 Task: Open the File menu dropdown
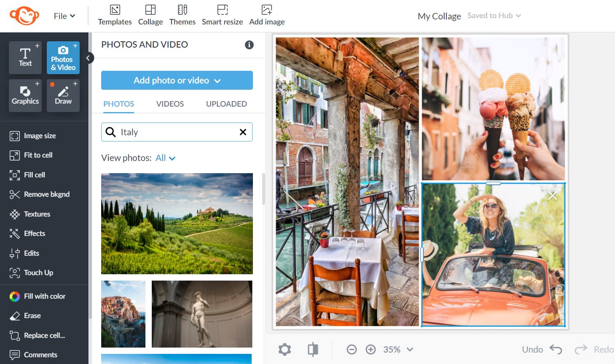(64, 16)
